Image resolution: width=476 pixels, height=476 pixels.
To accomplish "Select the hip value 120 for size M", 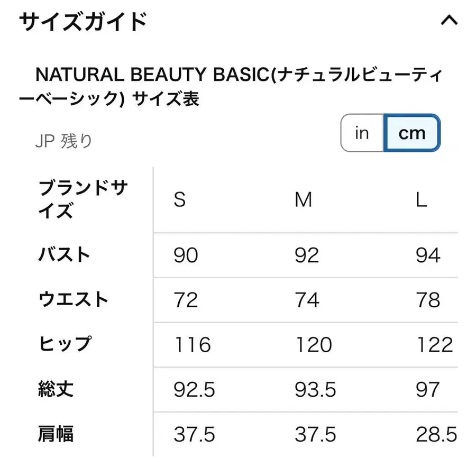I will pyautogui.click(x=314, y=344).
